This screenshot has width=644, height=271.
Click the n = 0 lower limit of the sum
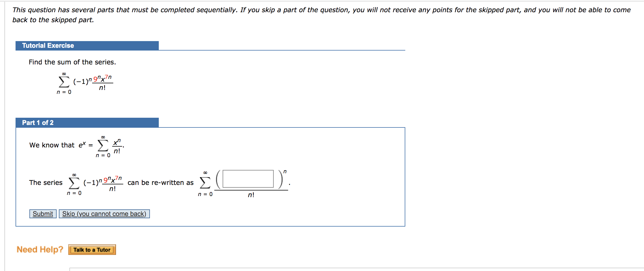[64, 92]
